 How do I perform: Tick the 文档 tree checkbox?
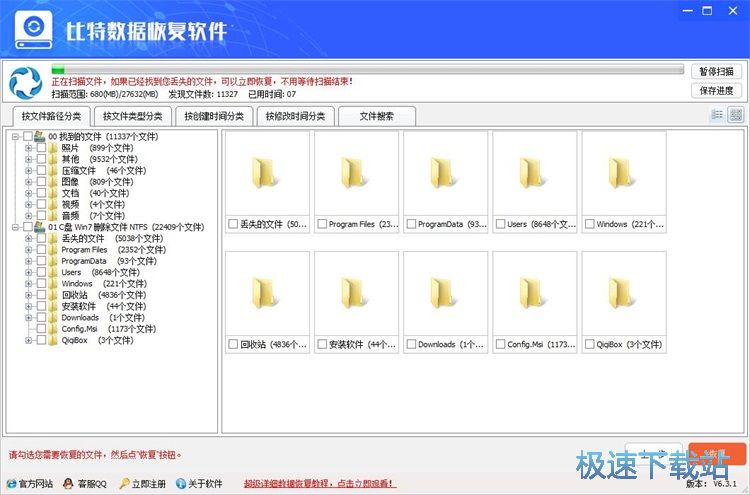point(42,193)
